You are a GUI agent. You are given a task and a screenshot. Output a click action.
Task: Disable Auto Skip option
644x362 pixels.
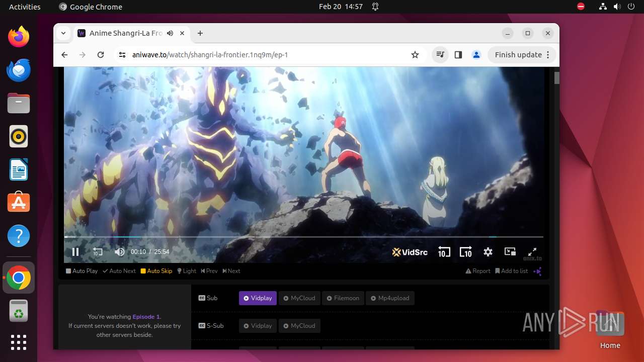click(x=156, y=271)
